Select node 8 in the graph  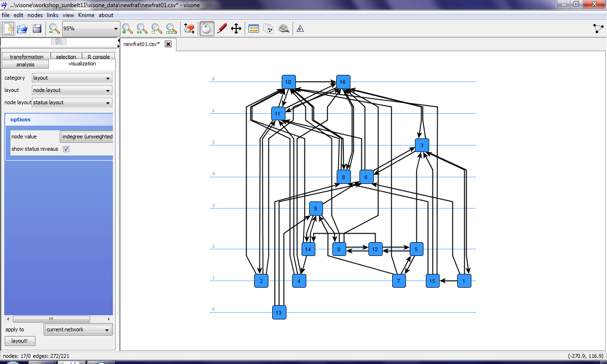pos(344,177)
